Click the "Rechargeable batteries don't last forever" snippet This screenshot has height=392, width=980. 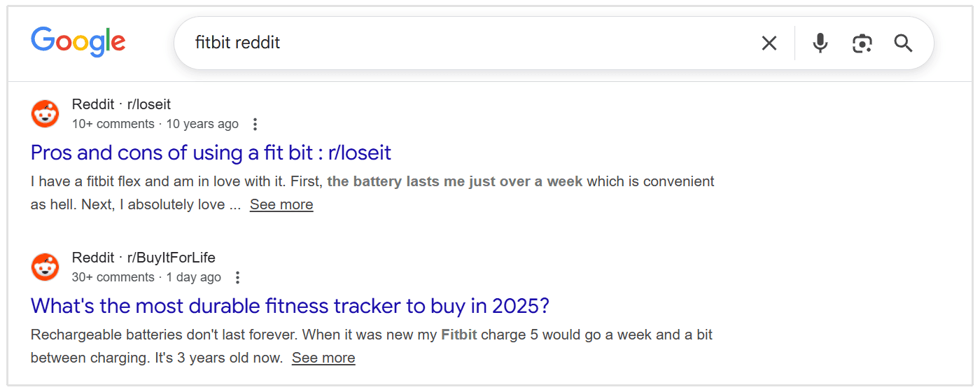[164, 335]
